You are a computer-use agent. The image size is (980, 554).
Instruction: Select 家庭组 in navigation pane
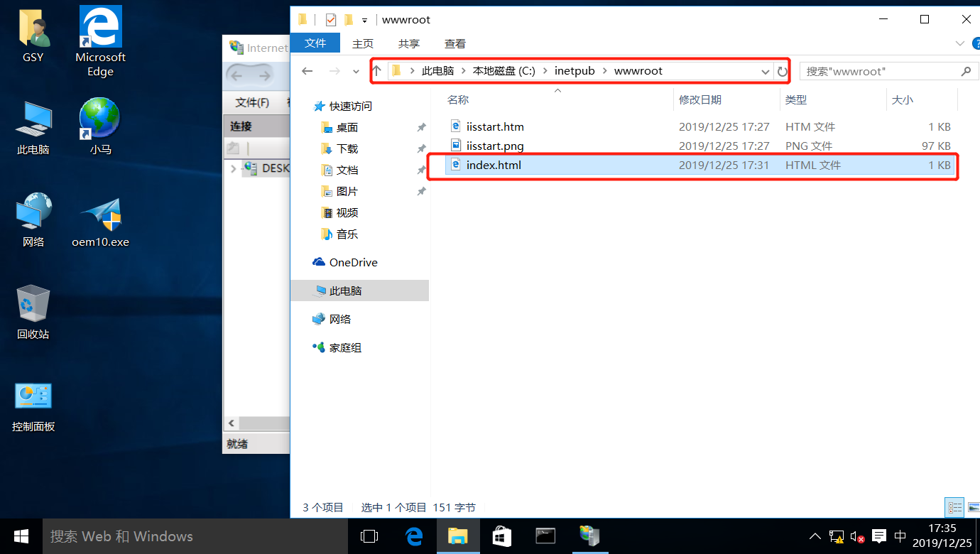click(345, 347)
